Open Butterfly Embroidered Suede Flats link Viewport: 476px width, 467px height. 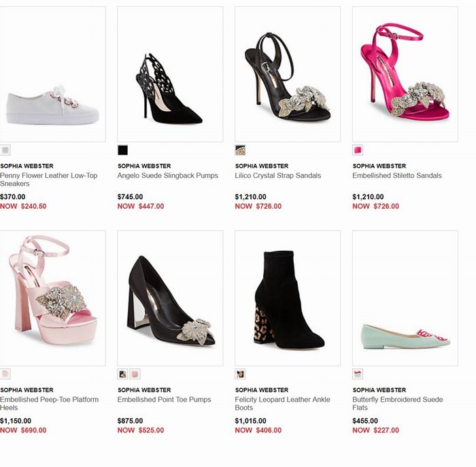[x=398, y=404]
